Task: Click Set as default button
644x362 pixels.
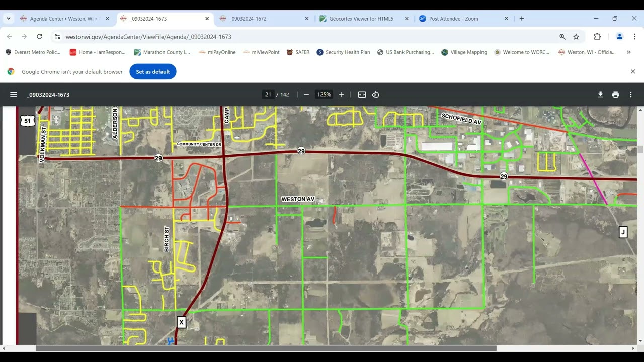Action: click(x=153, y=72)
